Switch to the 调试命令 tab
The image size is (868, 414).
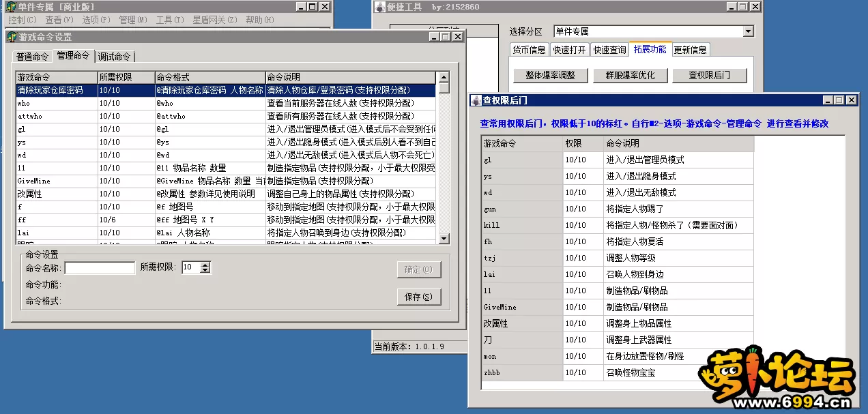coord(114,57)
